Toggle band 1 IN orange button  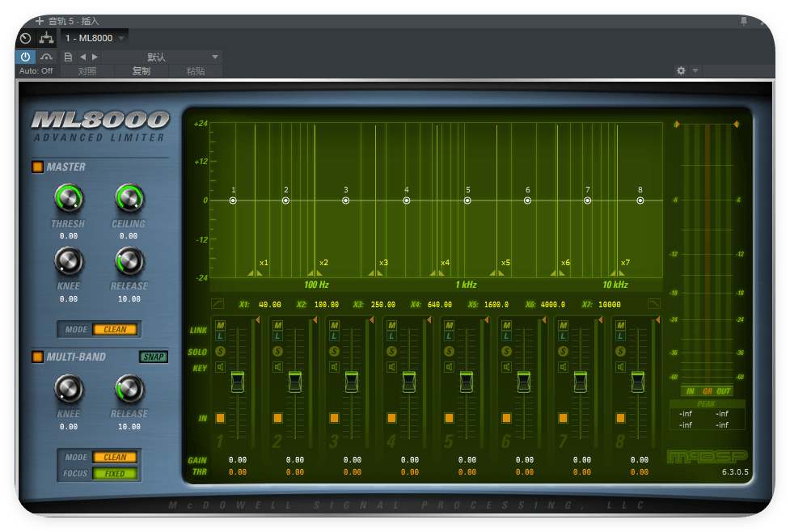click(x=220, y=418)
